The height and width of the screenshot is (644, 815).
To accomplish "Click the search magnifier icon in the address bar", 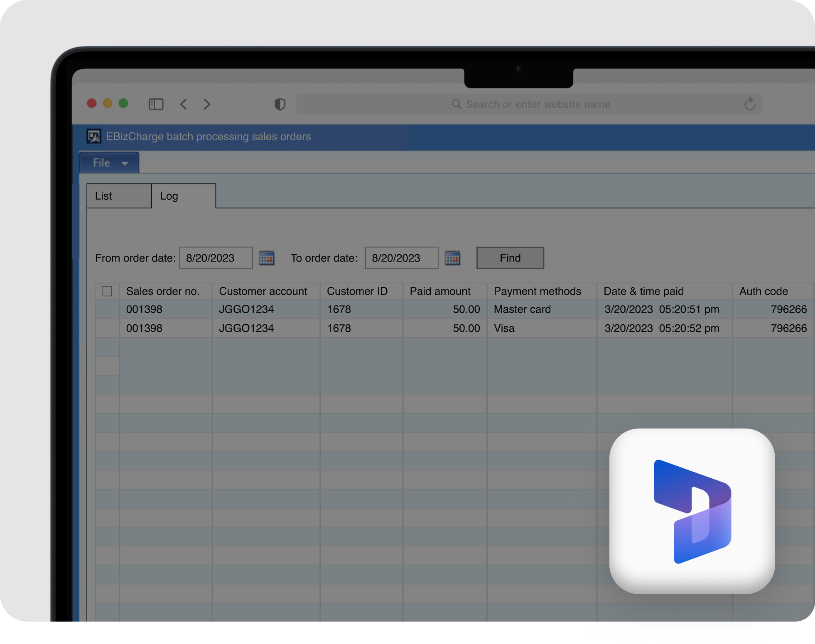I will [x=457, y=104].
